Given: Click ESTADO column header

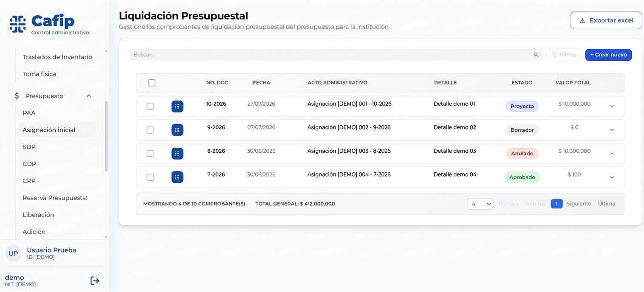Looking at the screenshot, I should click(522, 83).
